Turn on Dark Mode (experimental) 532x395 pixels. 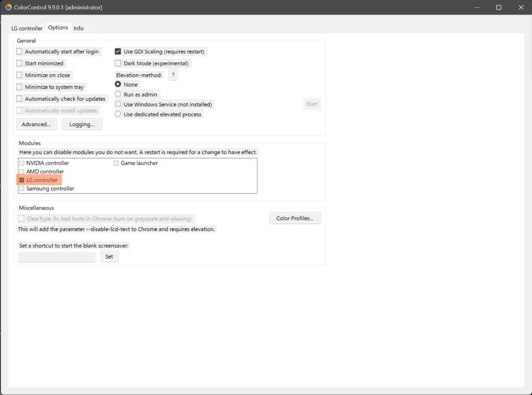[x=118, y=63]
